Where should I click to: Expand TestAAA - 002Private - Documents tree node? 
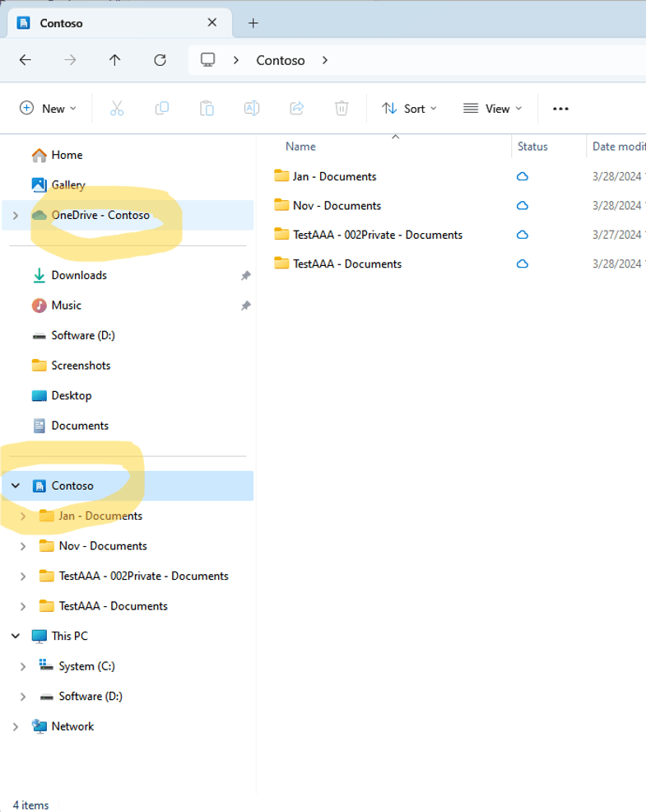pyautogui.click(x=23, y=576)
